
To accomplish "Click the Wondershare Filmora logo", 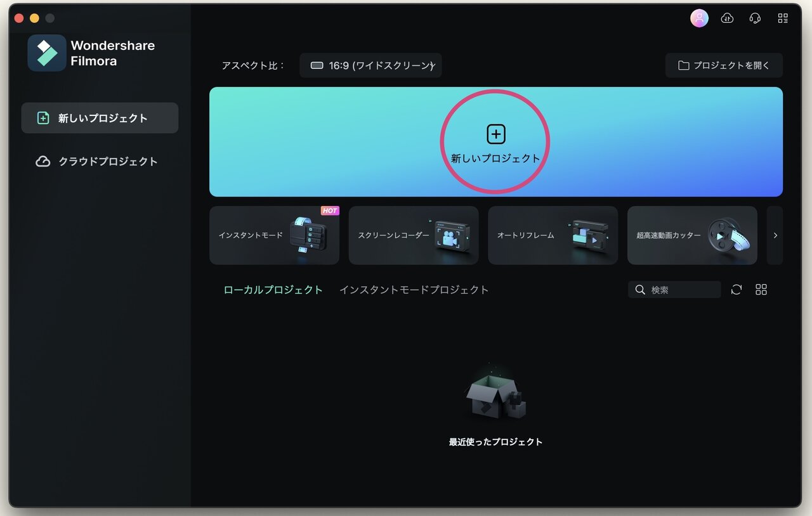I will (x=47, y=53).
